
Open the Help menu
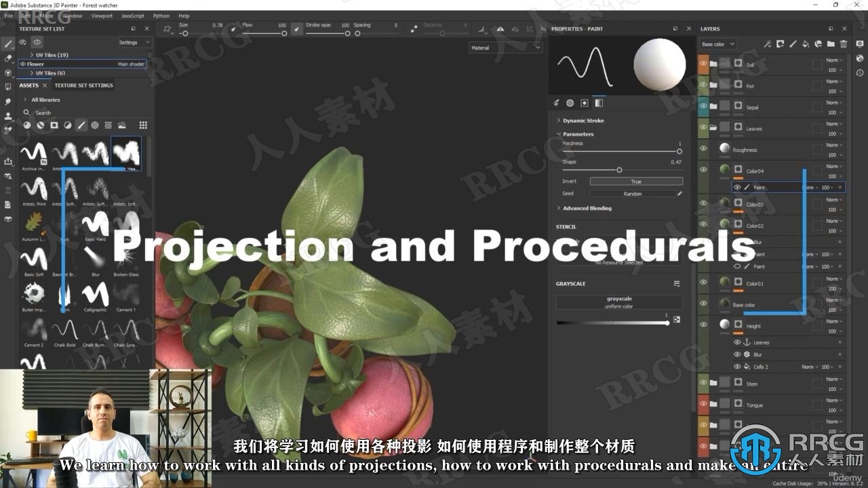coord(184,16)
